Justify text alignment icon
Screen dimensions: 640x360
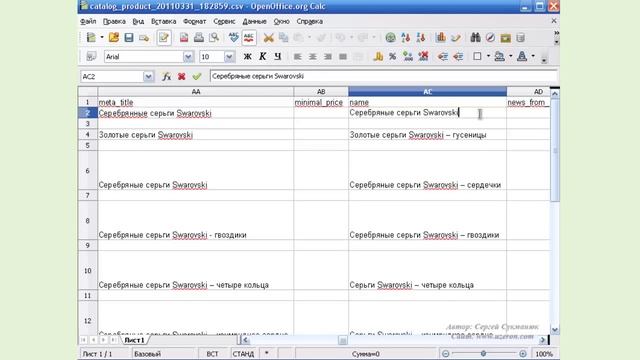click(x=343, y=56)
